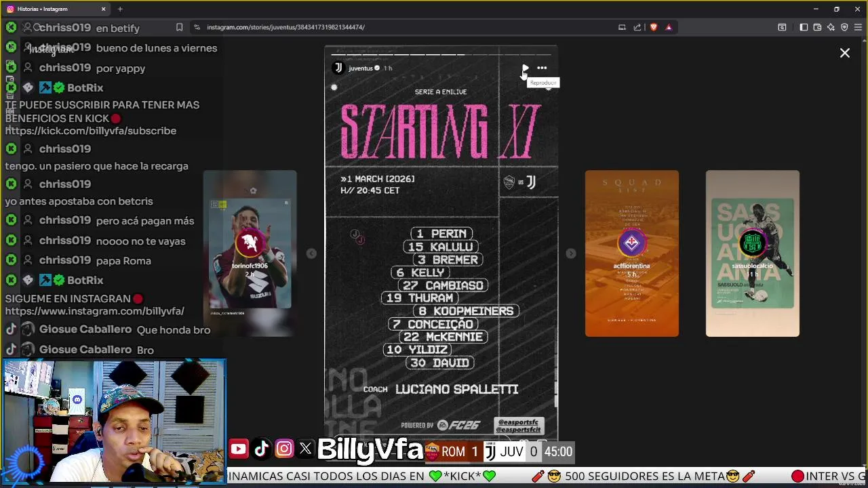Click BotRix name above SIGUEME EN INSTAGRAN

(x=85, y=280)
